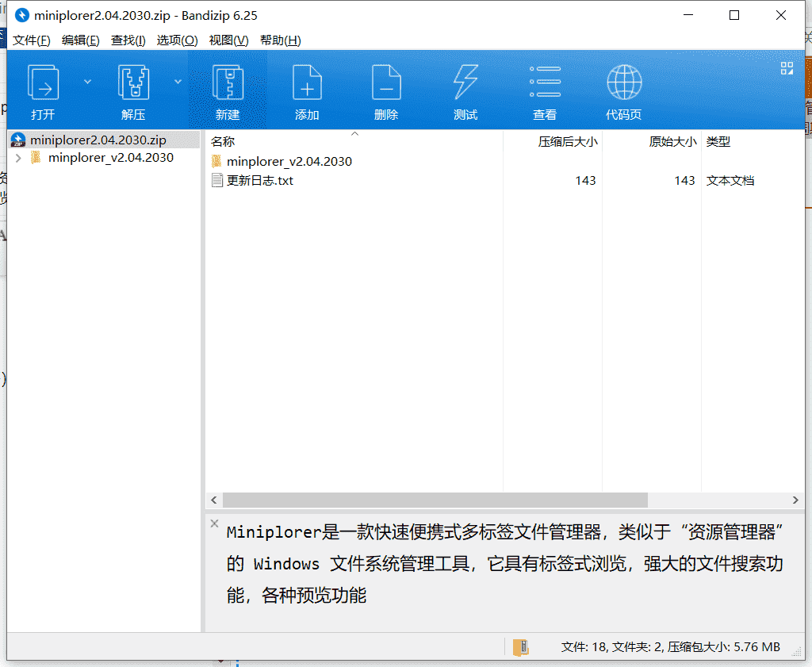Select minplorer_v2.04.2030 folder in file list

[289, 162]
